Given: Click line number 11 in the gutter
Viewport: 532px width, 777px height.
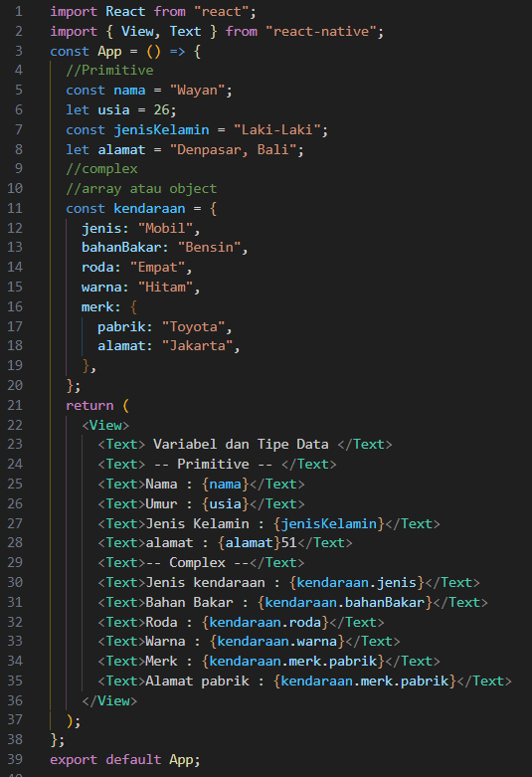Looking at the screenshot, I should point(15,209).
